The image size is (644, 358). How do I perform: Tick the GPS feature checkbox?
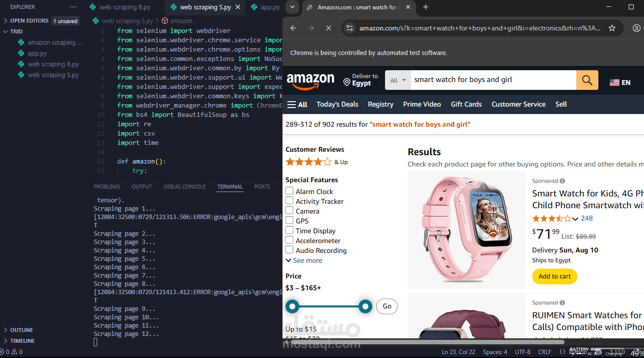click(x=289, y=220)
